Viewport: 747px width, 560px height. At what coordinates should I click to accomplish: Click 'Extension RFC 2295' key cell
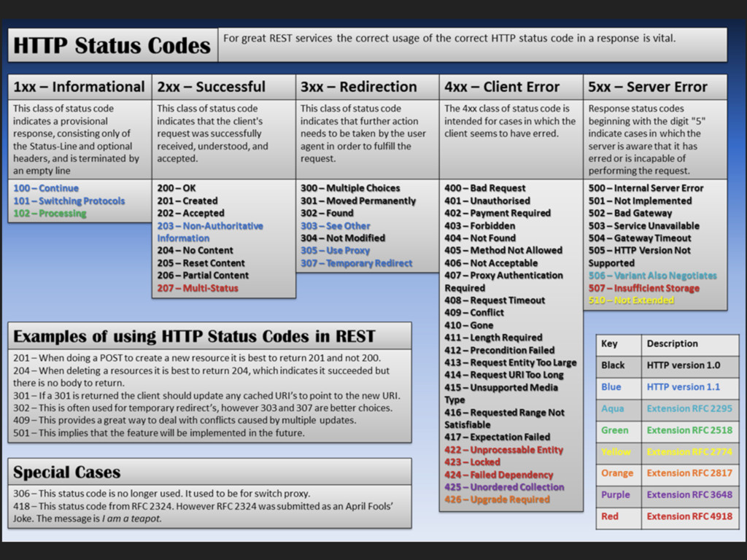tap(690, 408)
